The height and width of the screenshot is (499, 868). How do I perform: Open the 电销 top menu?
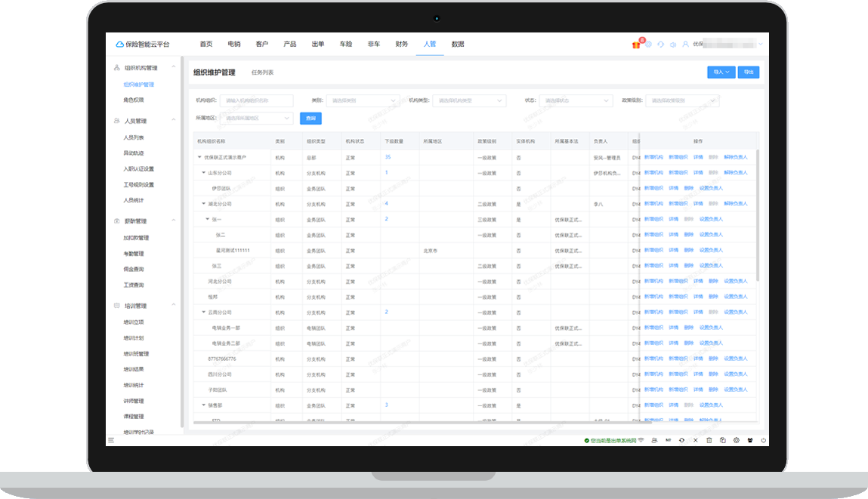tap(234, 45)
